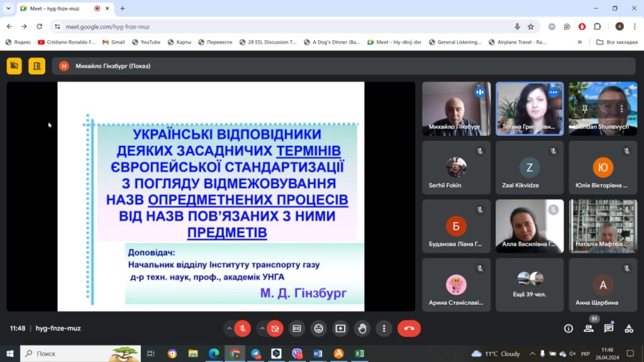Image resolution: width=644 pixels, height=362 pixels.
Task: Expand video settings arrow beside camera
Action: pos(261,328)
